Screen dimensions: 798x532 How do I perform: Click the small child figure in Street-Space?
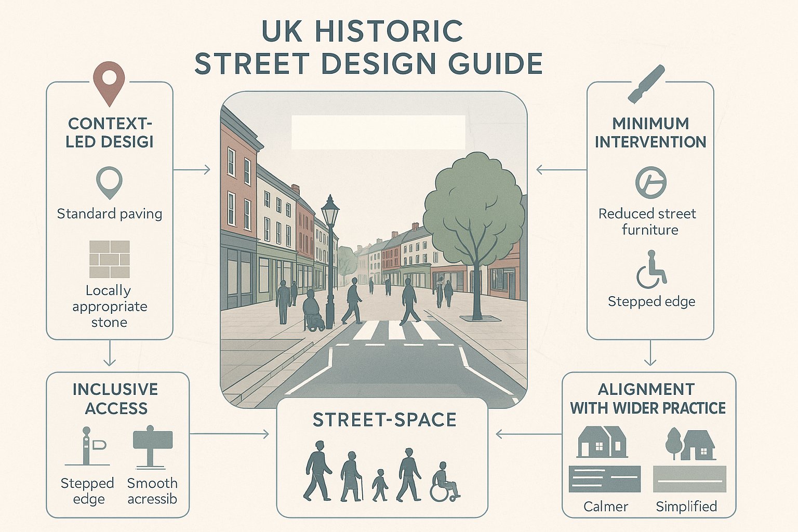(x=380, y=485)
